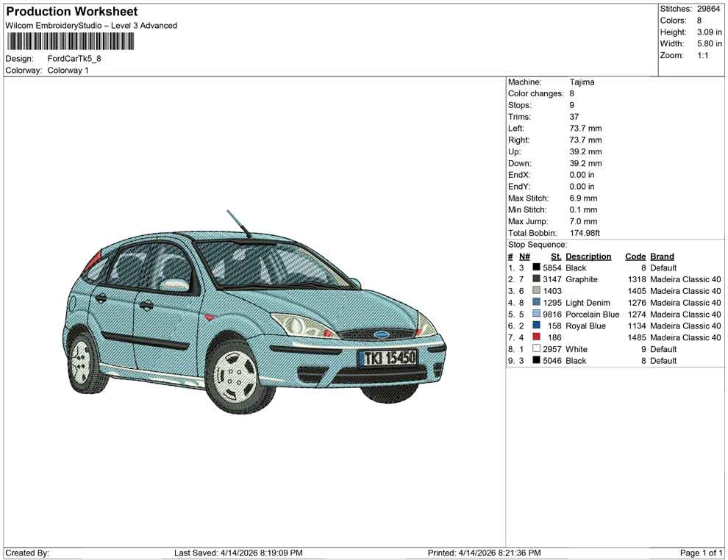Image resolution: width=728 pixels, height=560 pixels.
Task: Click the Description column header
Action: coord(588,256)
